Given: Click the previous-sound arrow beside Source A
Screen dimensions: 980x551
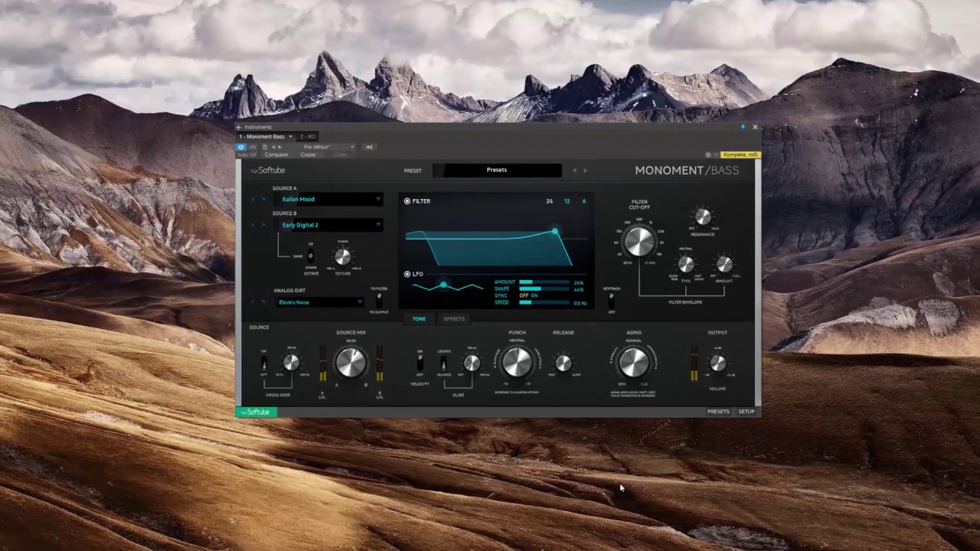Looking at the screenshot, I should 253,199.
